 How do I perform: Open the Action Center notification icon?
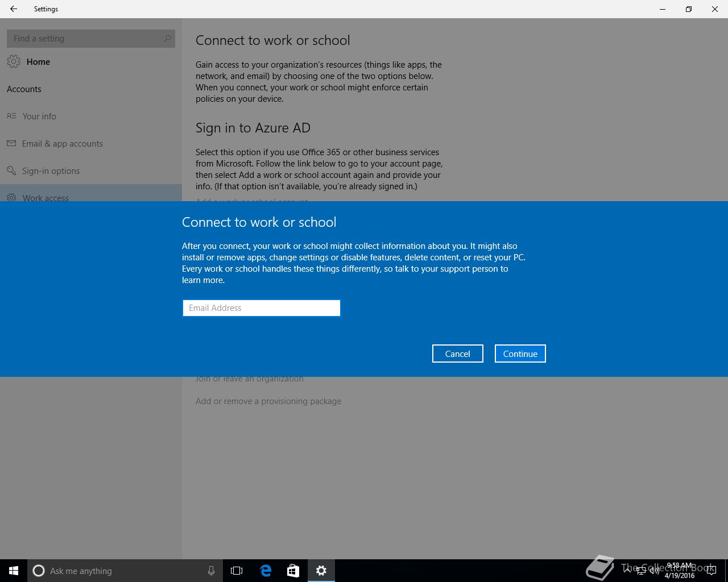pos(711,571)
